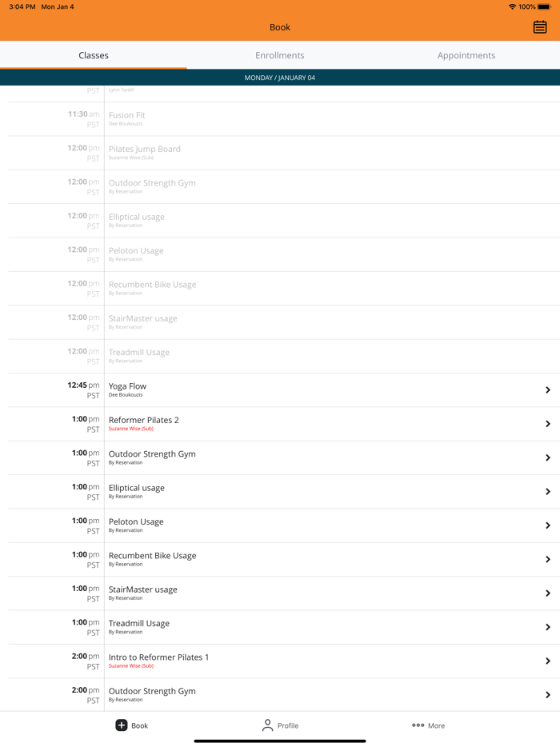This screenshot has height=747, width=560.
Task: Open Intro to Reformer Pilates 1 chevron
Action: pyautogui.click(x=548, y=661)
